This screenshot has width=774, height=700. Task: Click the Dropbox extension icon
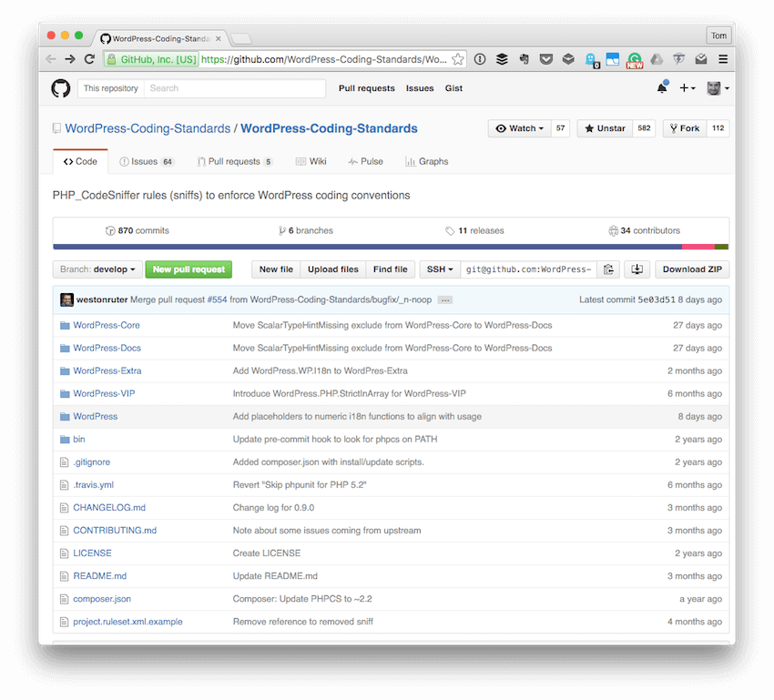568,59
